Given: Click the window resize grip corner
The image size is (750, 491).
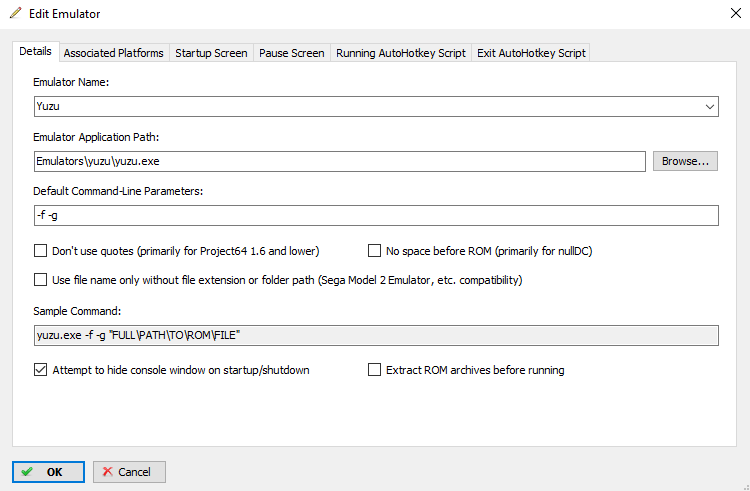Looking at the screenshot, I should click(746, 487).
